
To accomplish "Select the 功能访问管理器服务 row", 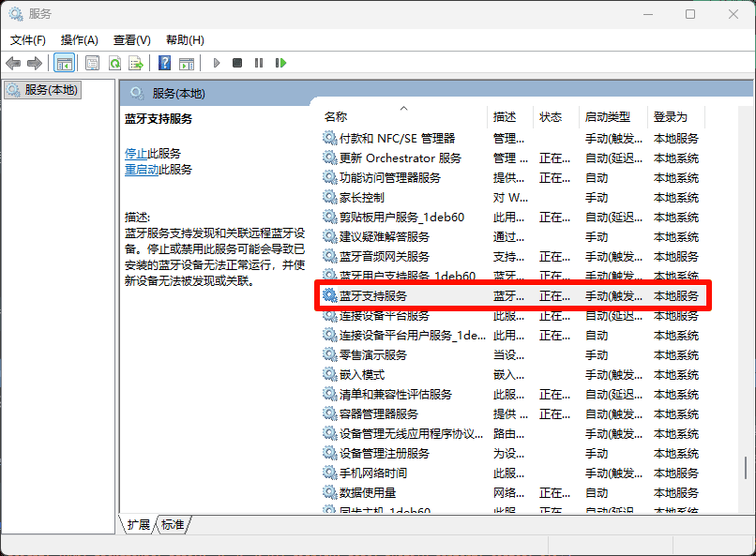I will coord(513,178).
